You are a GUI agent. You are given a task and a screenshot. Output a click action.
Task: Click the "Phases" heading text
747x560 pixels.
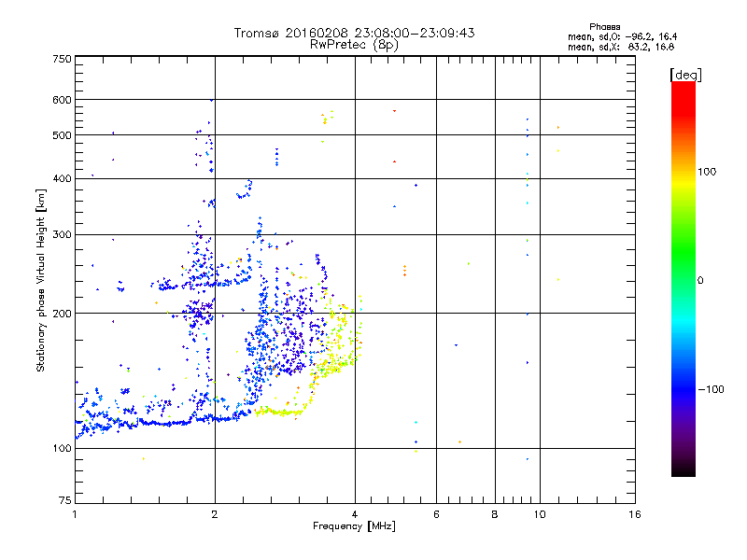click(604, 27)
